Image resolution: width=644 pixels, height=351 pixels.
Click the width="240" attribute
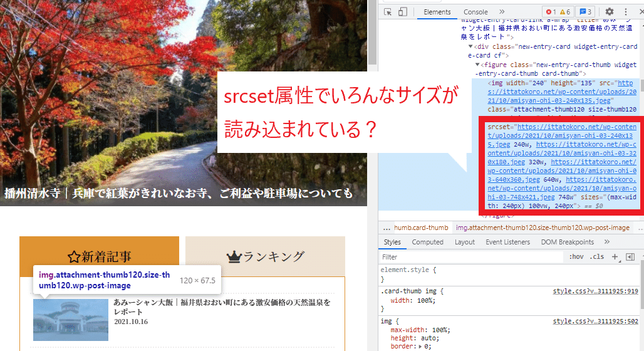point(525,83)
